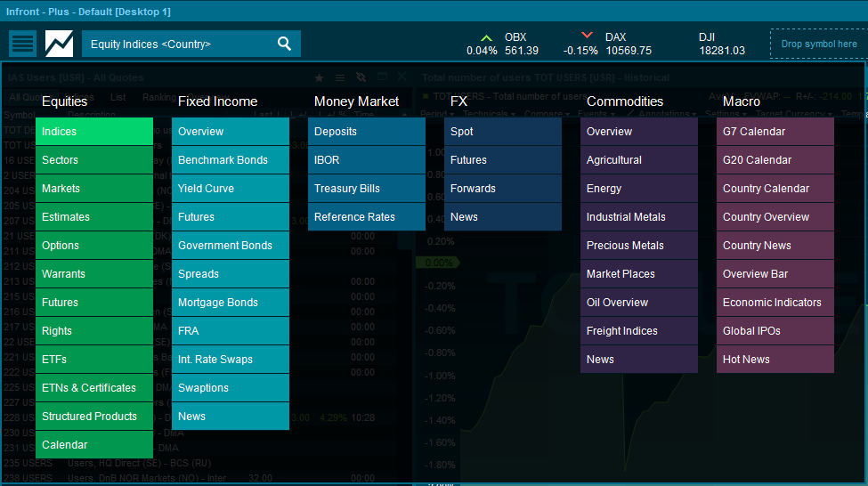Select Spreads entry

click(231, 274)
